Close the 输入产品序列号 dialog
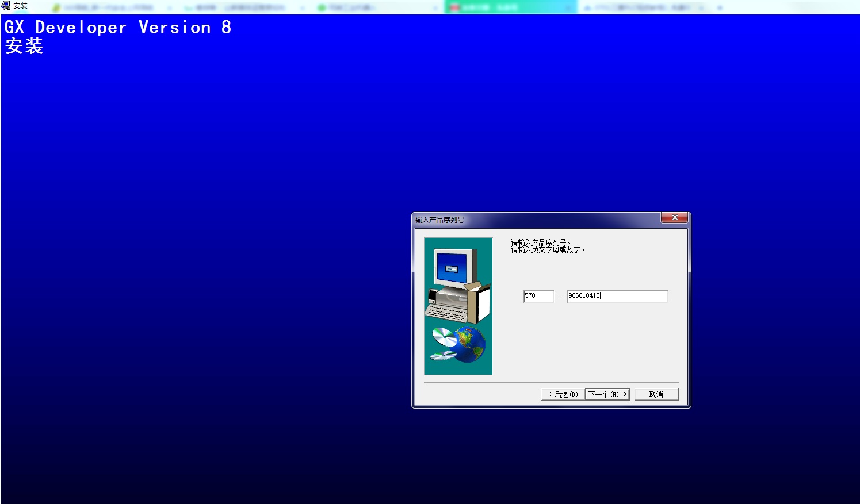860x504 pixels. pyautogui.click(x=675, y=217)
